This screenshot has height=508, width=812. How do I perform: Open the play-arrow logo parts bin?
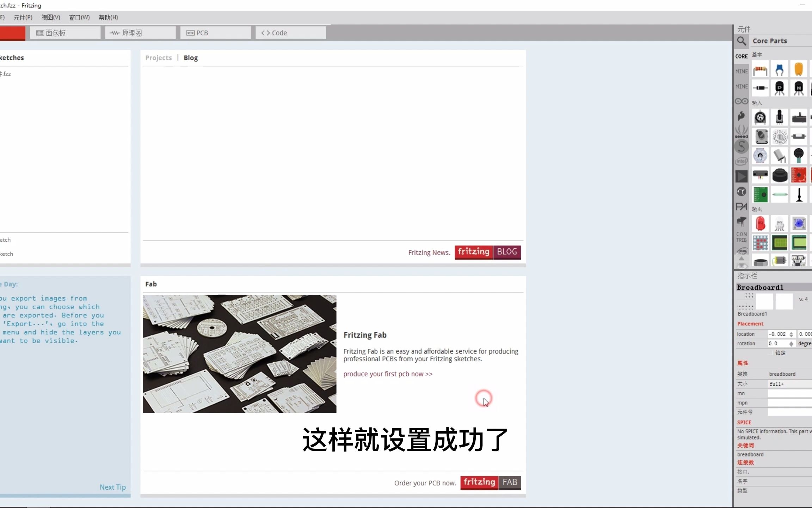(742, 176)
